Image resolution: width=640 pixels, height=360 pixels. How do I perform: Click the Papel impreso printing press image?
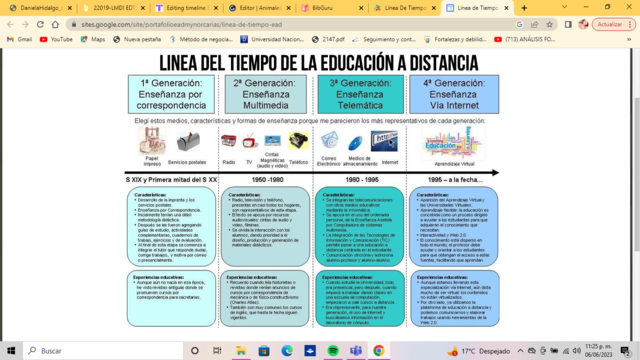152,141
